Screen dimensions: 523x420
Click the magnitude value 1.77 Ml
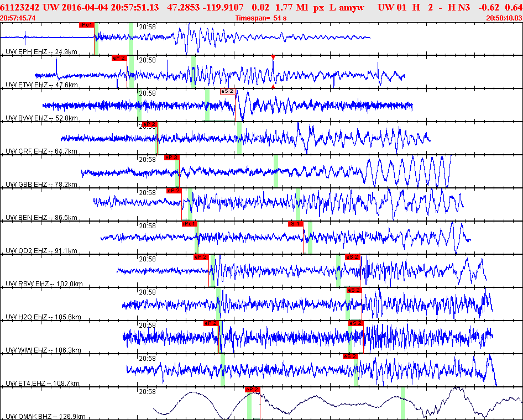[x=292, y=7]
